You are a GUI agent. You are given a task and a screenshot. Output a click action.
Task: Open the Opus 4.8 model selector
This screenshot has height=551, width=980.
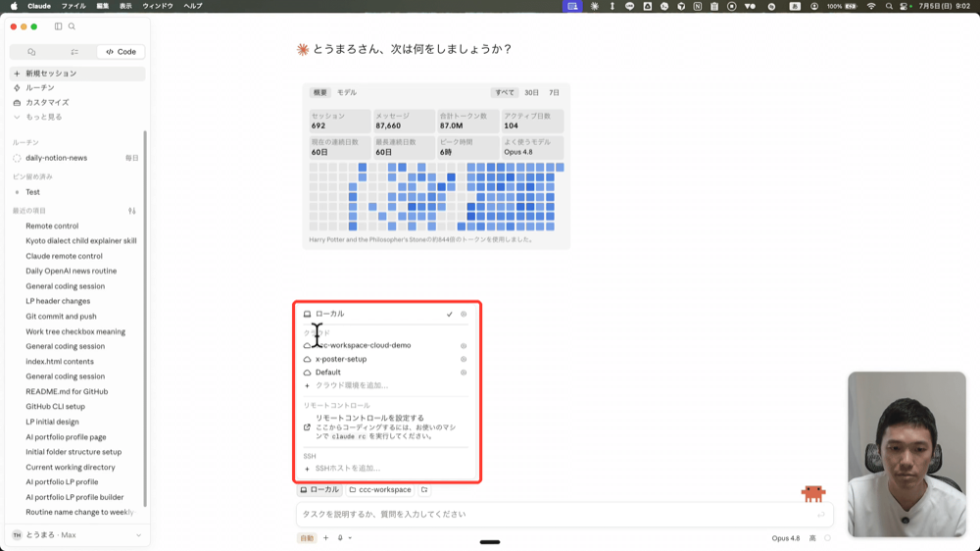pyautogui.click(x=786, y=538)
